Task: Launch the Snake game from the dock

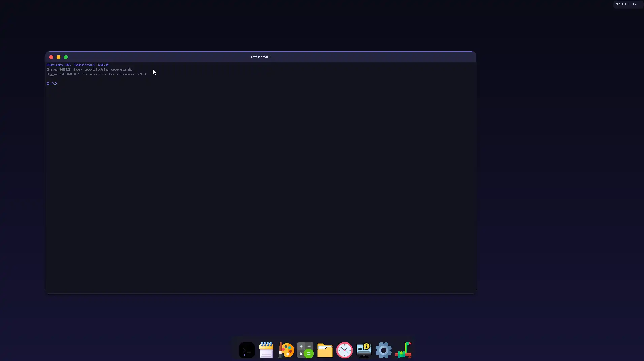Action: [x=403, y=350]
